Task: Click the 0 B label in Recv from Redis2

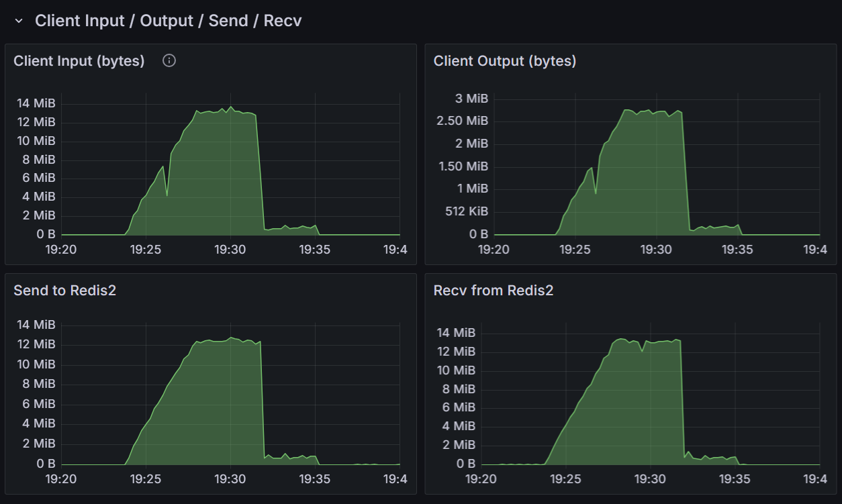Action: click(465, 464)
